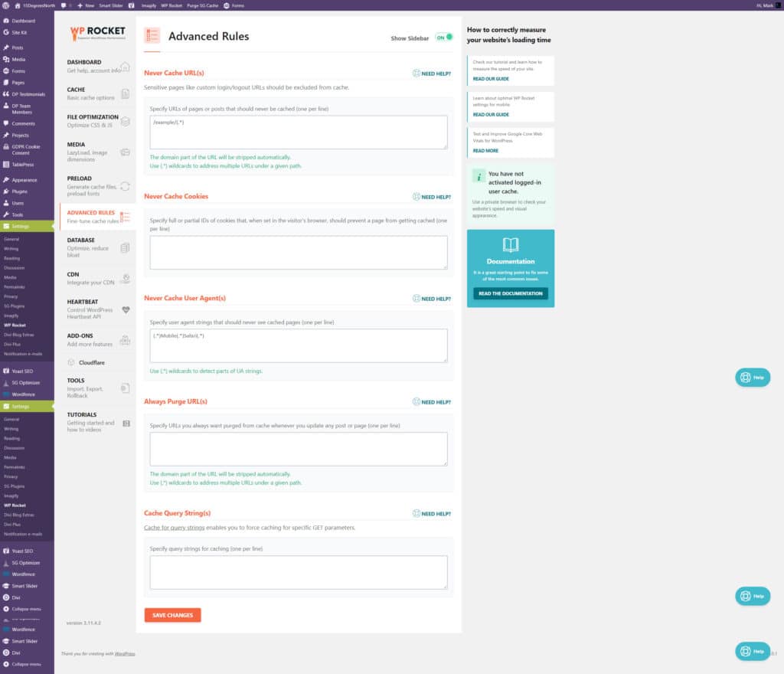This screenshot has height=674, width=784.
Task: Open NEED HELP for Never Cache Cookies
Action: pyautogui.click(x=432, y=197)
